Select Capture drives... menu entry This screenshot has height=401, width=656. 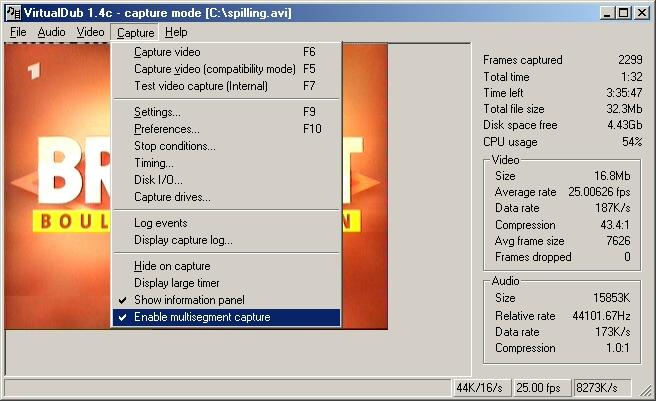click(172, 197)
